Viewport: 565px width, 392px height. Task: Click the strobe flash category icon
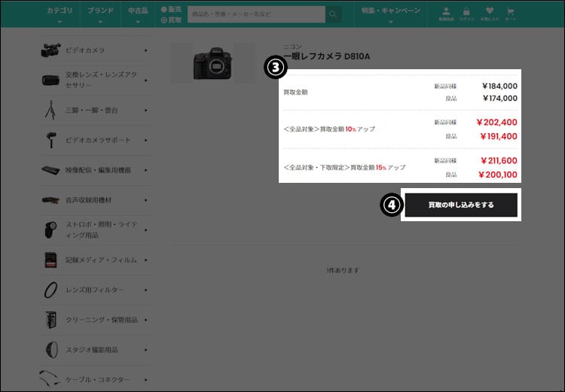[x=50, y=229]
